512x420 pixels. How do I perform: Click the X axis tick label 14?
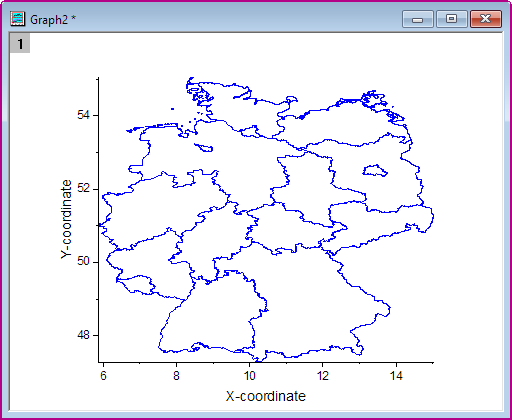click(396, 376)
